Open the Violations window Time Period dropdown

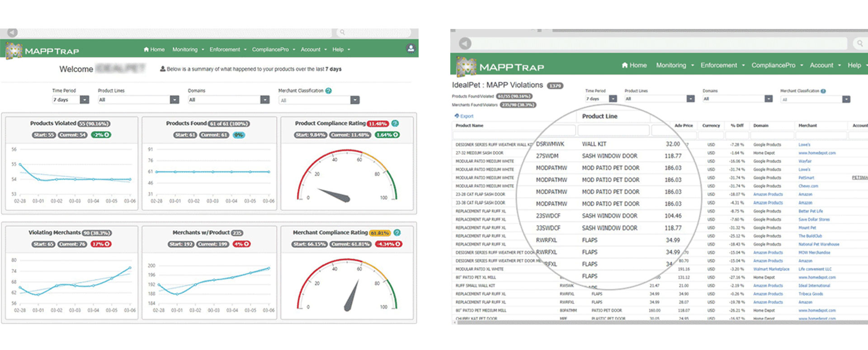pos(601,99)
